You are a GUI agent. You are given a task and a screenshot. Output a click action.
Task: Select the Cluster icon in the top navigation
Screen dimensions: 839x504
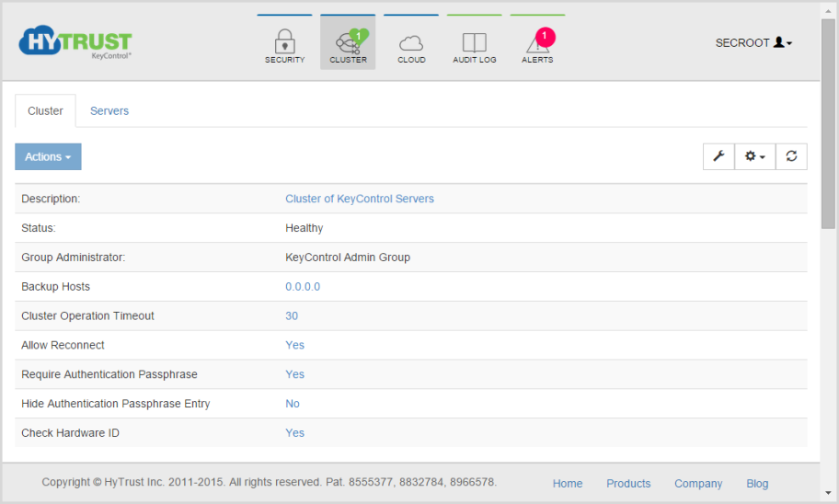pos(348,43)
